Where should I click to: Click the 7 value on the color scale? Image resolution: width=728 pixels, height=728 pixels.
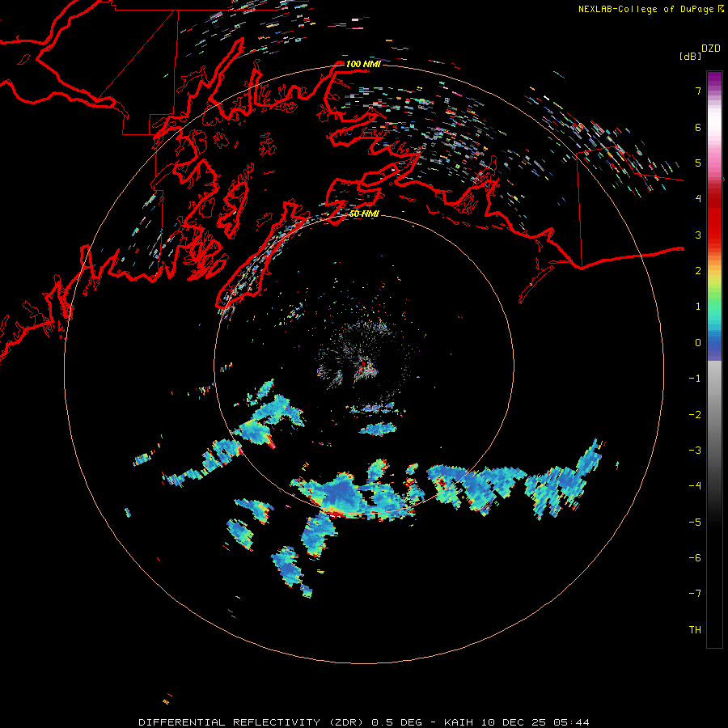click(698, 91)
